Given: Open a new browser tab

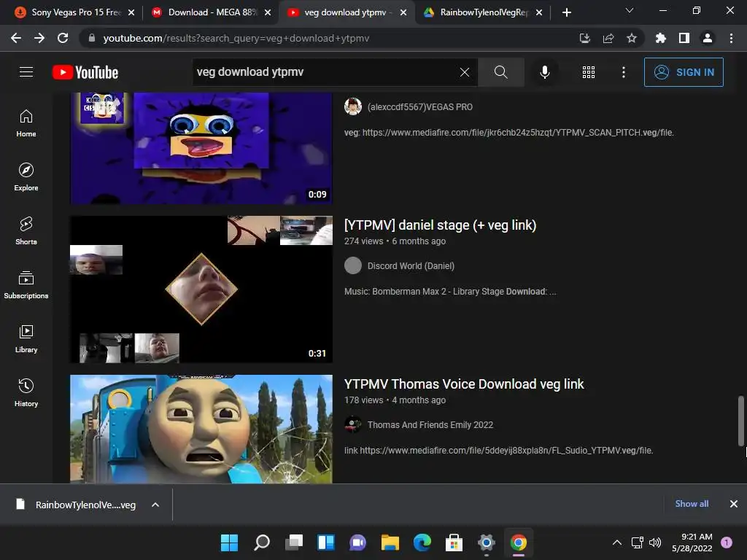Looking at the screenshot, I should pyautogui.click(x=566, y=12).
